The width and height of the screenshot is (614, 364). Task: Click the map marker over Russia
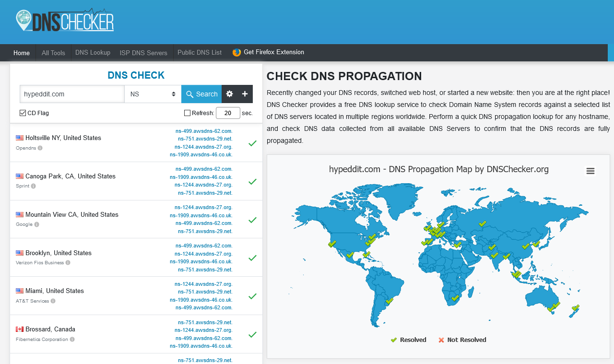(483, 223)
